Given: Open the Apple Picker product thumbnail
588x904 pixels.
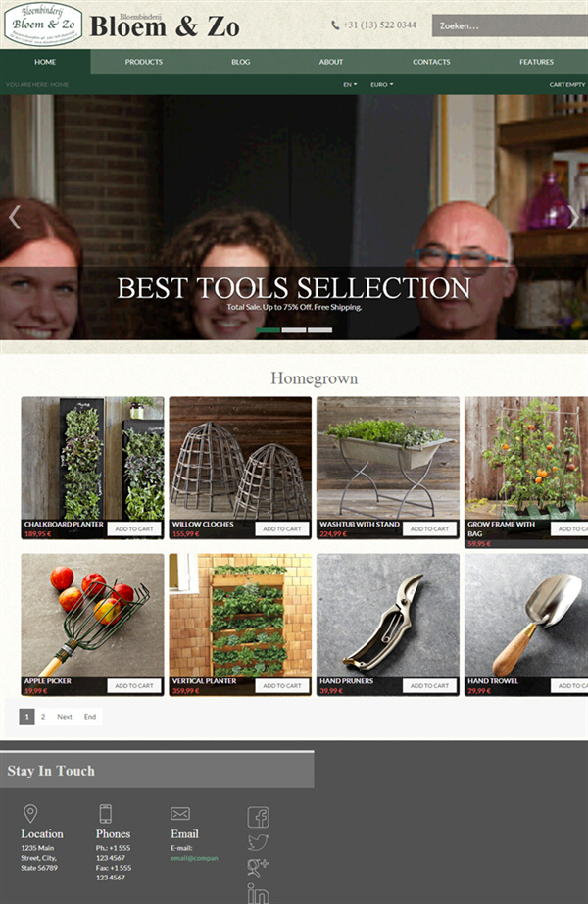Looking at the screenshot, I should pyautogui.click(x=92, y=615).
